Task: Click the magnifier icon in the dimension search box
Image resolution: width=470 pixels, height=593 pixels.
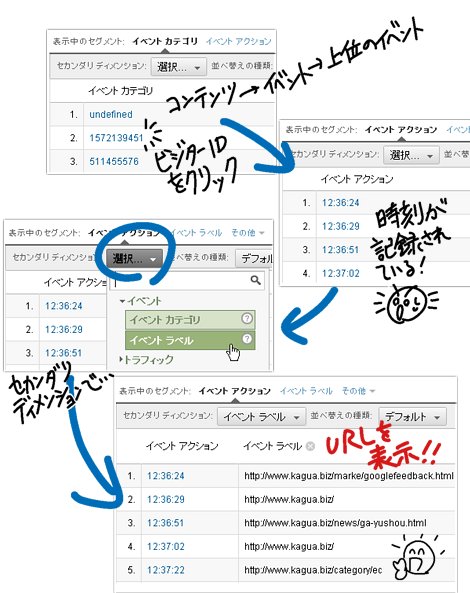Action: 256,281
